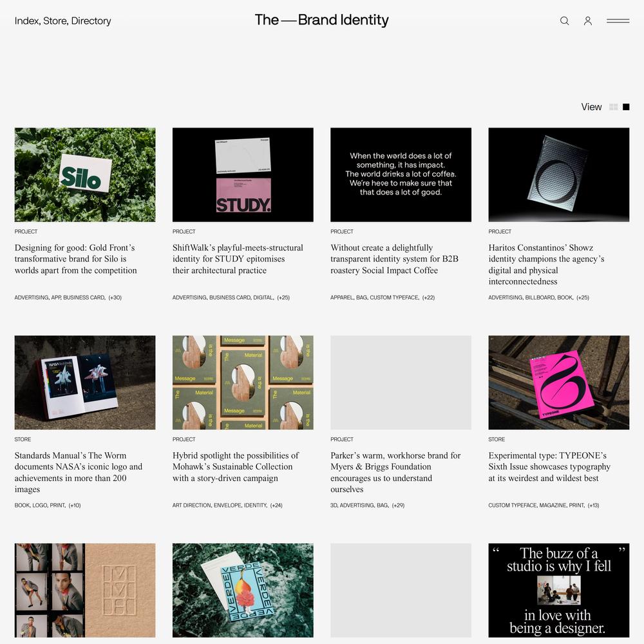644x644 pixels.
Task: Select the single large view square icon
Action: pyautogui.click(x=626, y=107)
